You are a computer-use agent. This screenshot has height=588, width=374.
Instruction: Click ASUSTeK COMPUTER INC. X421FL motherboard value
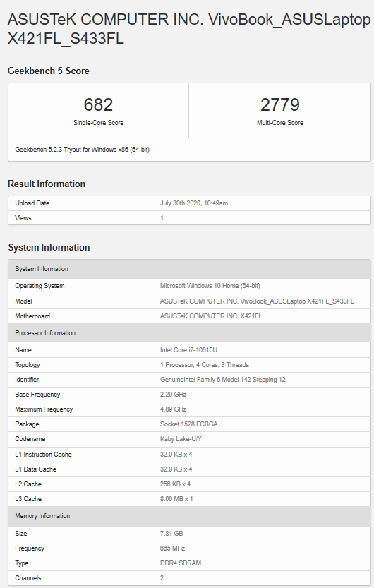211,316
